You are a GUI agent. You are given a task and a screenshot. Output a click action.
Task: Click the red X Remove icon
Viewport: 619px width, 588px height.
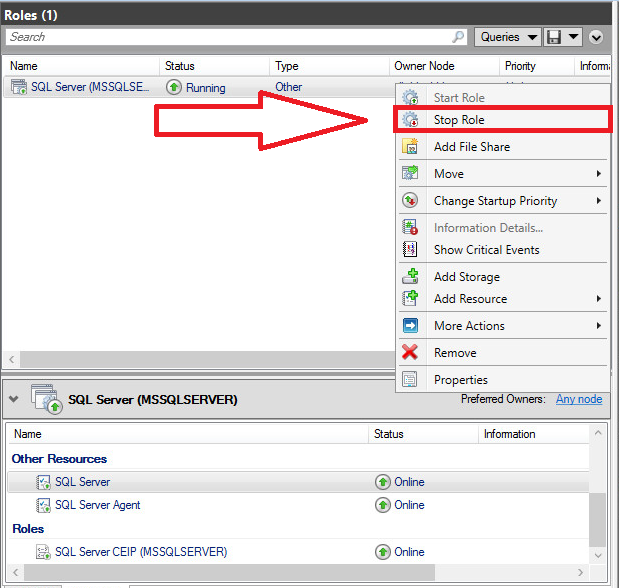(410, 353)
